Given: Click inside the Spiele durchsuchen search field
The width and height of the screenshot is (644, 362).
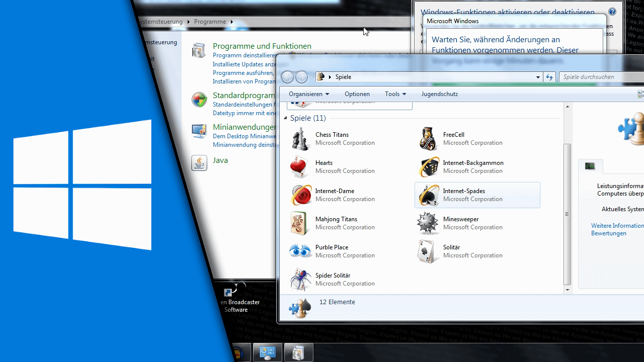Looking at the screenshot, I should click(601, 77).
